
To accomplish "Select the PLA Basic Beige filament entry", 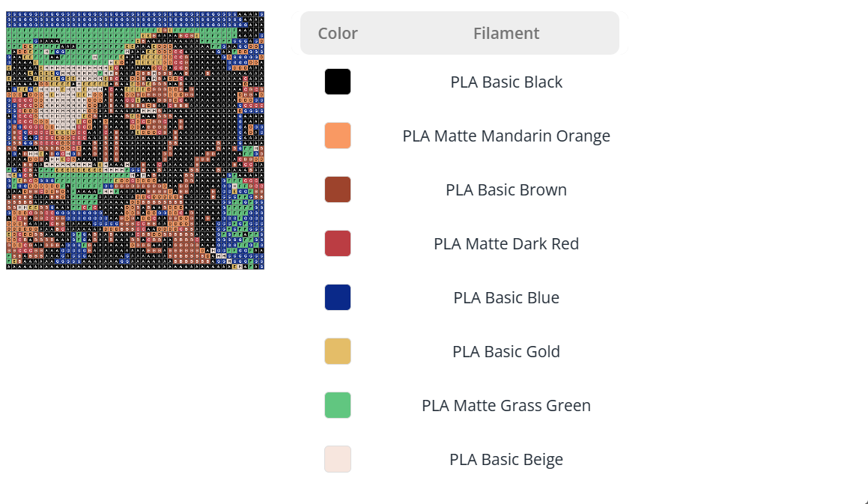I will [506, 459].
